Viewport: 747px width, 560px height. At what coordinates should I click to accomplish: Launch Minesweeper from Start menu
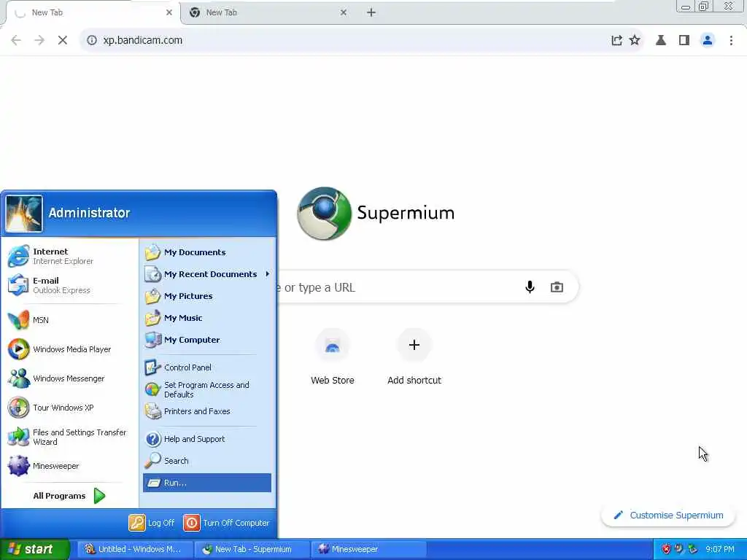[69, 466]
